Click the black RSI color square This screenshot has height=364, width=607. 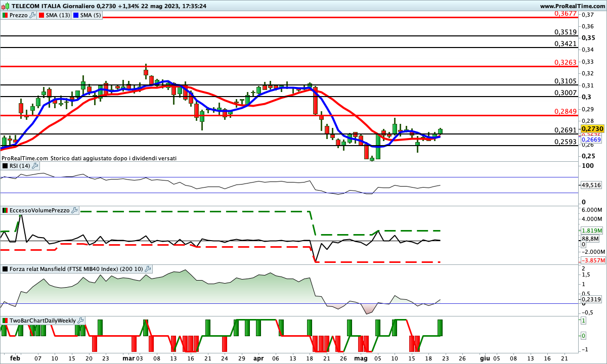(x=5, y=166)
